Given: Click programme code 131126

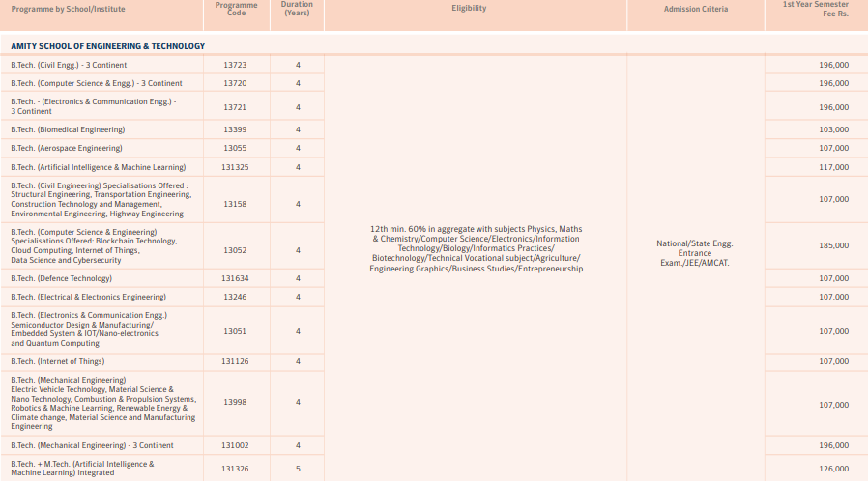Looking at the screenshot, I should pos(235,361).
